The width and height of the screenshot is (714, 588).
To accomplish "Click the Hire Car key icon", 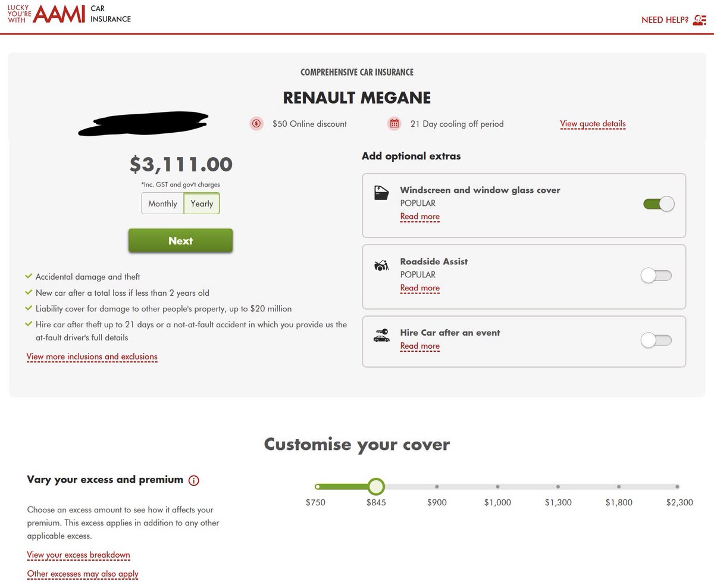I will point(381,336).
